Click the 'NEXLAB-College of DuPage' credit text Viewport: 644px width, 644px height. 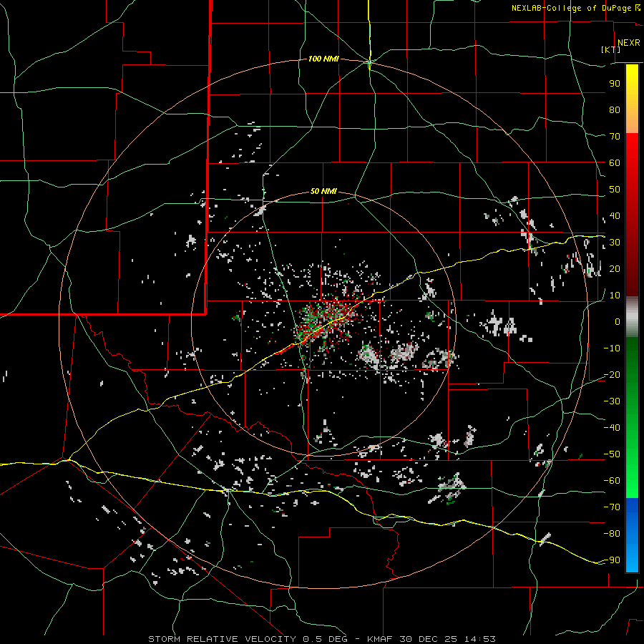(x=572, y=8)
